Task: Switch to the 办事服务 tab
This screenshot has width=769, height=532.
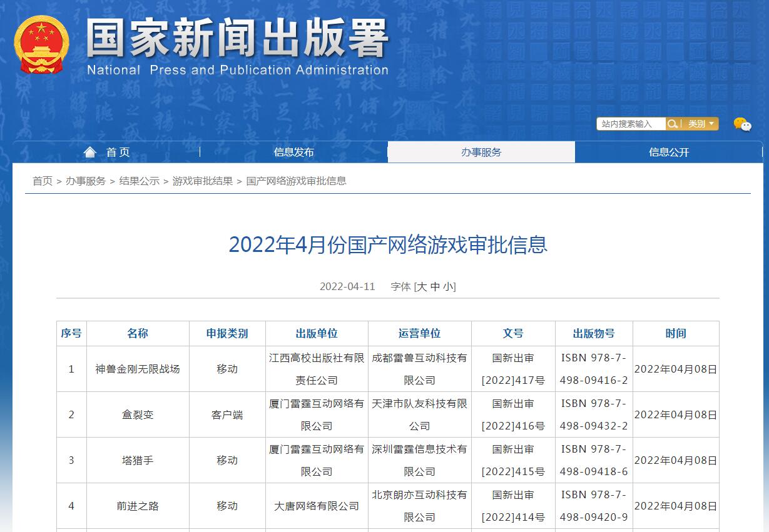Action: (481, 152)
